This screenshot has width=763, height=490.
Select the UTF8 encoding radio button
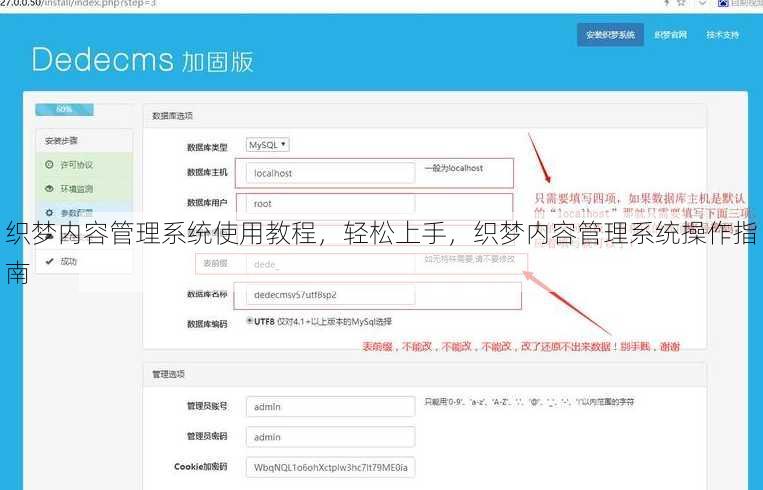click(250, 321)
